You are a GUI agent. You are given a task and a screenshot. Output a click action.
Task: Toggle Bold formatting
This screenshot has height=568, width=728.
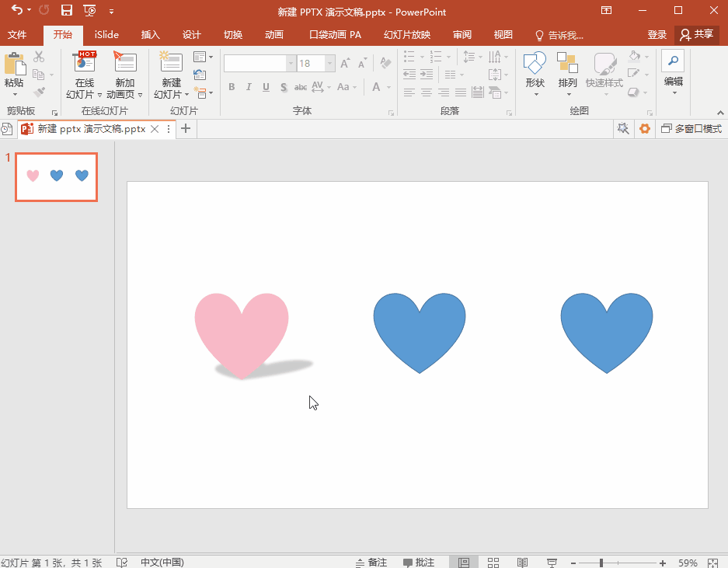click(232, 87)
